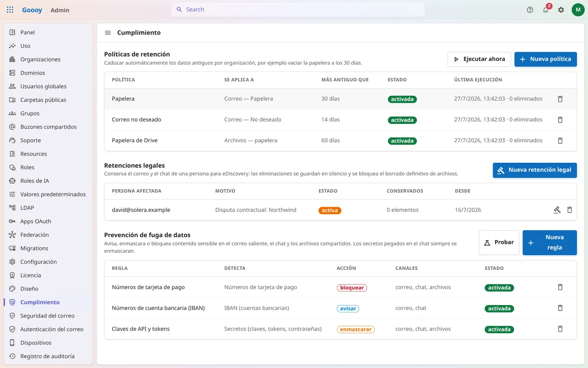The image size is (588, 368).
Task: Delete legal hold for david@solera.example
Action: (570, 210)
